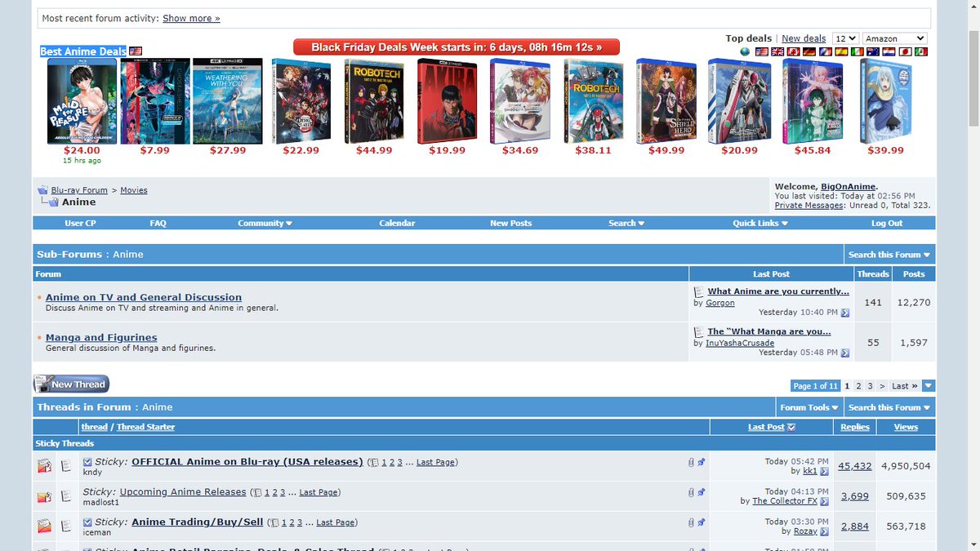Jump to Last » page of threads
Screen dimensions: 980x551
(x=904, y=386)
